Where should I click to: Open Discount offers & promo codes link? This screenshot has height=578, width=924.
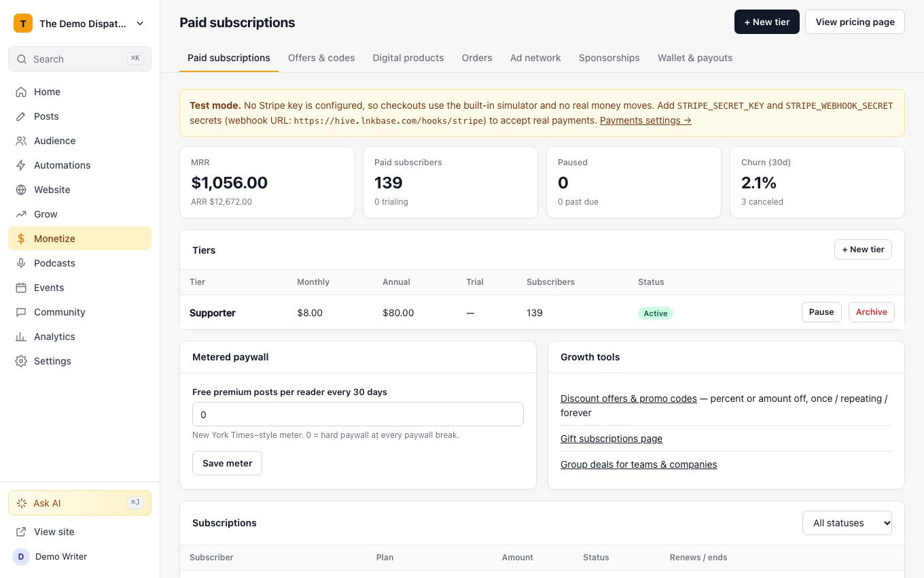click(628, 398)
